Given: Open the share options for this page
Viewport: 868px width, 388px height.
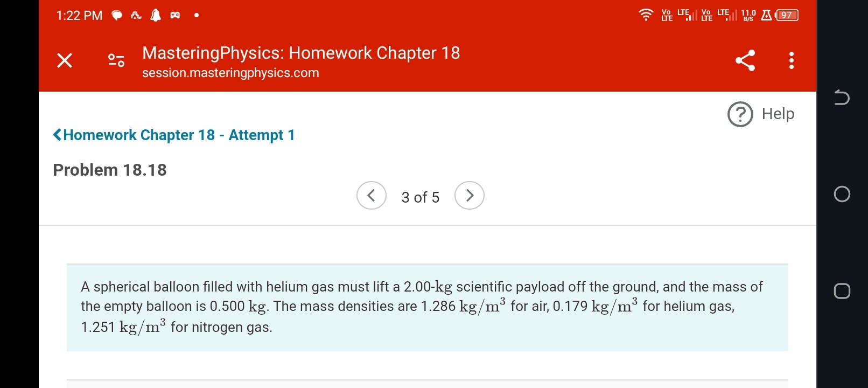Looking at the screenshot, I should point(745,61).
